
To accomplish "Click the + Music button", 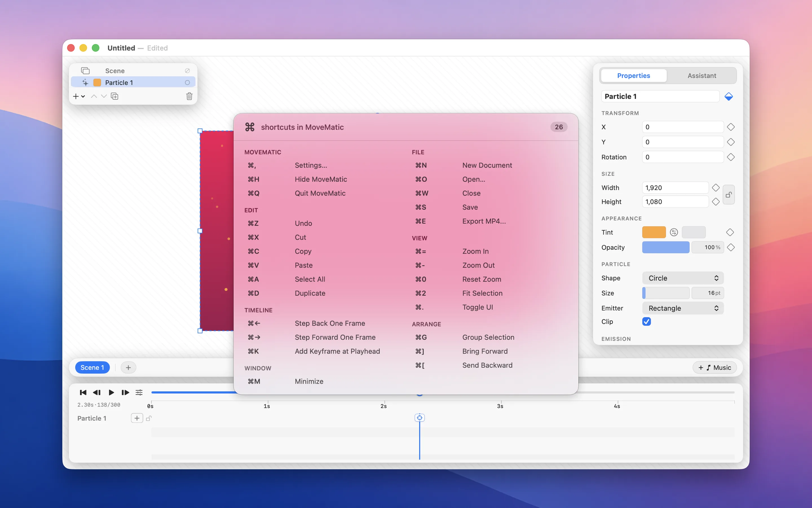I will coord(714,367).
